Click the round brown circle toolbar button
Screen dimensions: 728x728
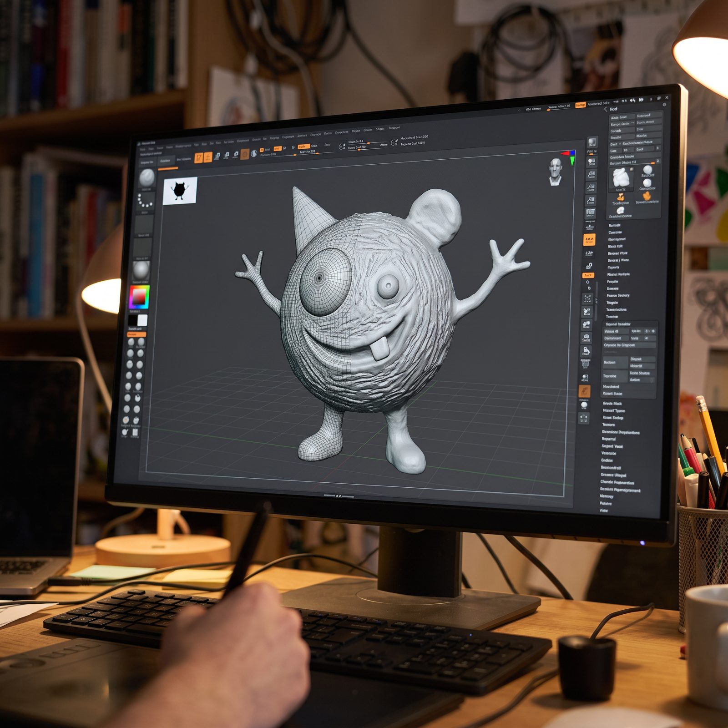pos(245,154)
